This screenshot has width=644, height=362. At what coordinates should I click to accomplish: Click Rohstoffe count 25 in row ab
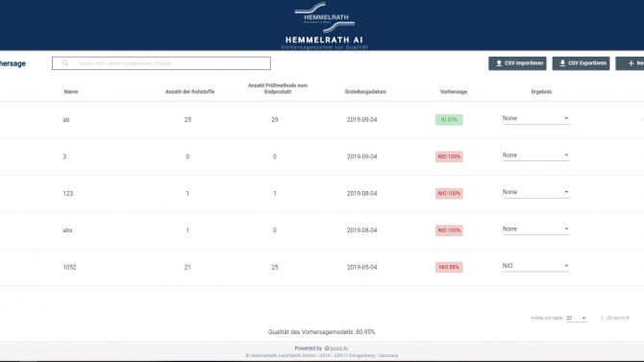point(187,120)
